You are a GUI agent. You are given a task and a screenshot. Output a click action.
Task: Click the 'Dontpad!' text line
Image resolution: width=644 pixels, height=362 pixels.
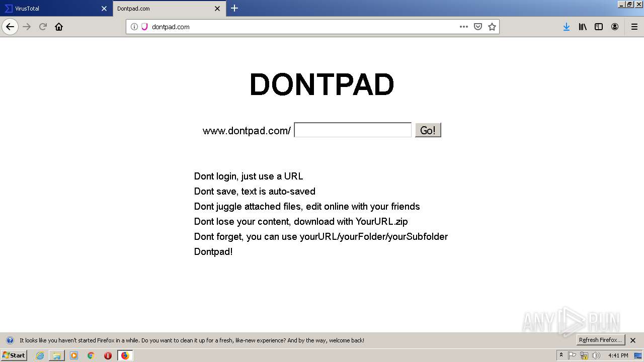(213, 252)
